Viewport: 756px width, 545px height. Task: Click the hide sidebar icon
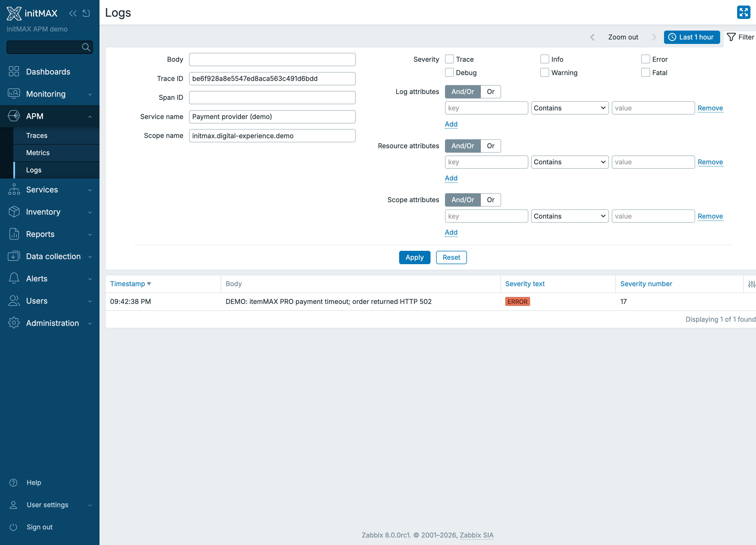point(86,13)
